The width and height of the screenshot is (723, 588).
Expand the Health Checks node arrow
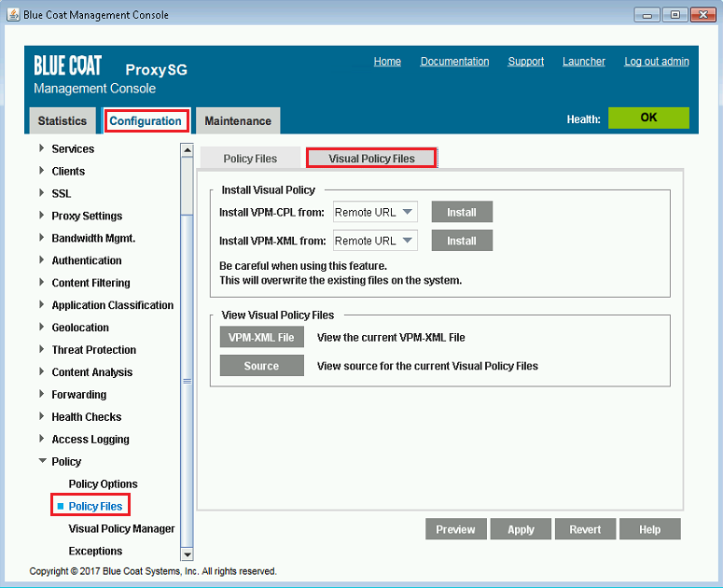(x=41, y=416)
